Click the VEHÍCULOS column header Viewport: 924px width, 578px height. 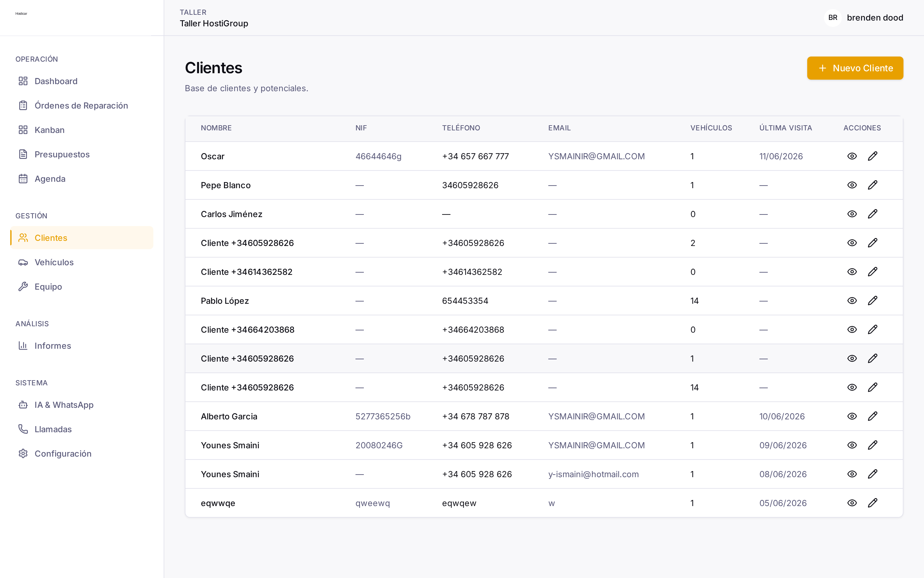[x=711, y=128]
